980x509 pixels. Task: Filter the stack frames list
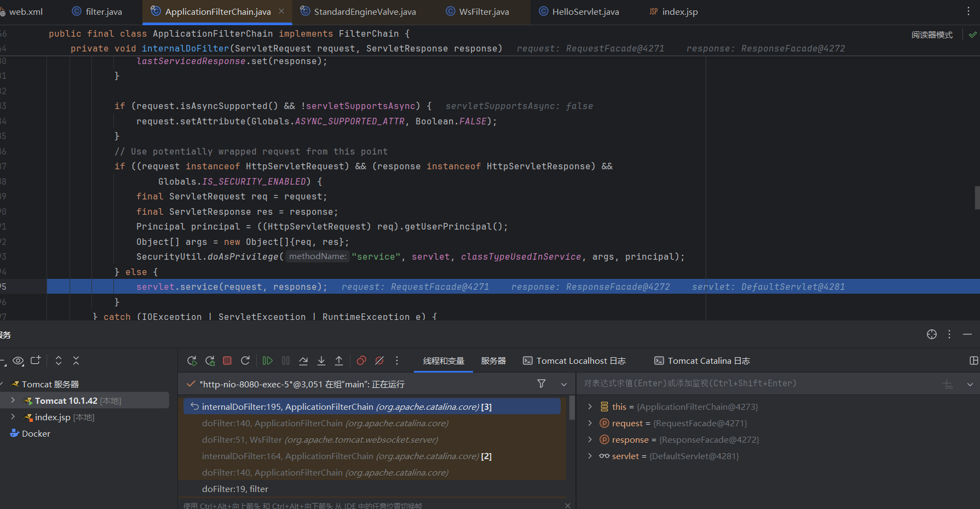tap(541, 384)
